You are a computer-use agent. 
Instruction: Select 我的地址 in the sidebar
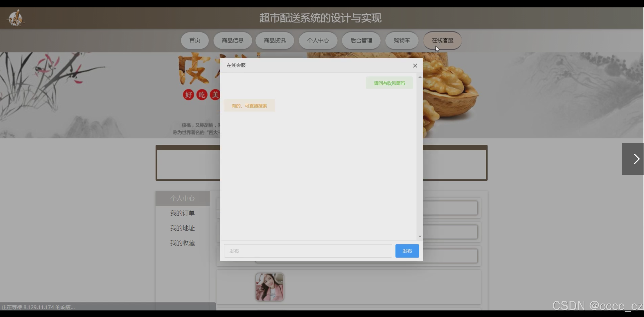coord(182,228)
